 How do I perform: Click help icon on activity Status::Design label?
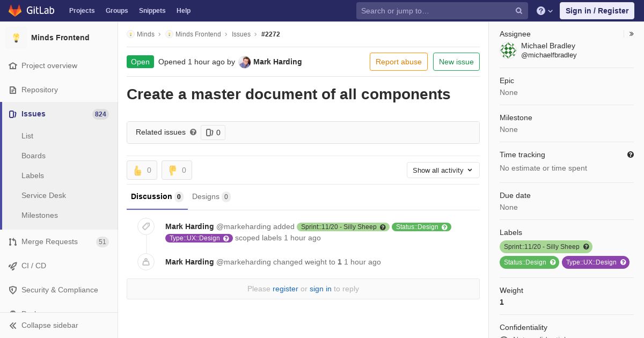pyautogui.click(x=444, y=227)
